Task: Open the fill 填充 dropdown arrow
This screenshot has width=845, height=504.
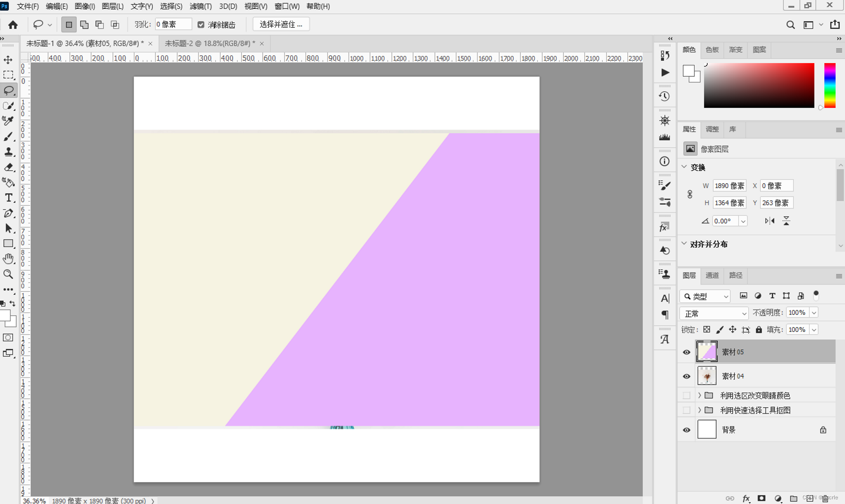Action: coord(814,330)
